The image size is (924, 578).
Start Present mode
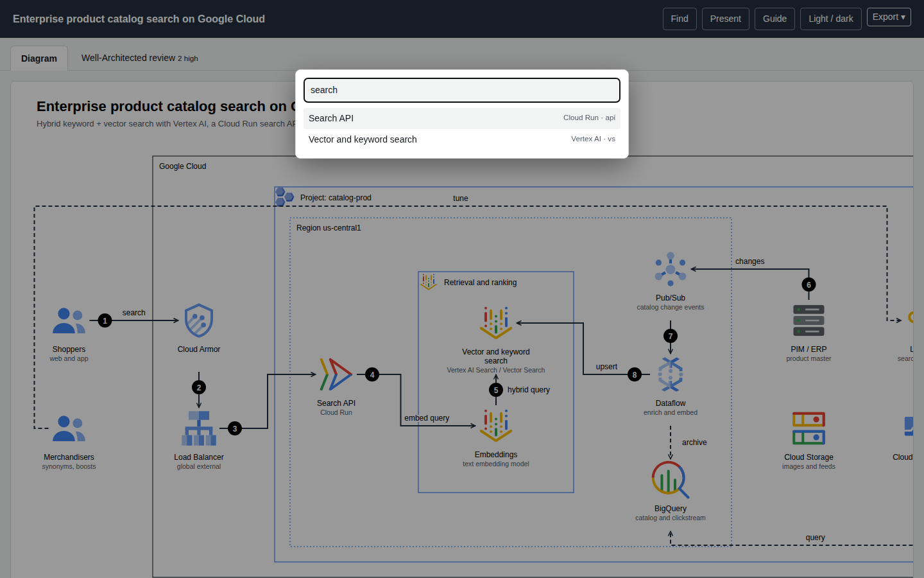click(x=726, y=19)
